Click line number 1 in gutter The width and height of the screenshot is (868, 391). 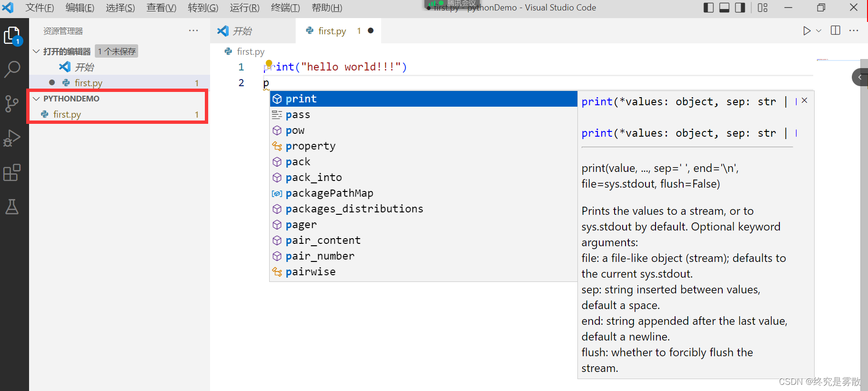pyautogui.click(x=241, y=67)
